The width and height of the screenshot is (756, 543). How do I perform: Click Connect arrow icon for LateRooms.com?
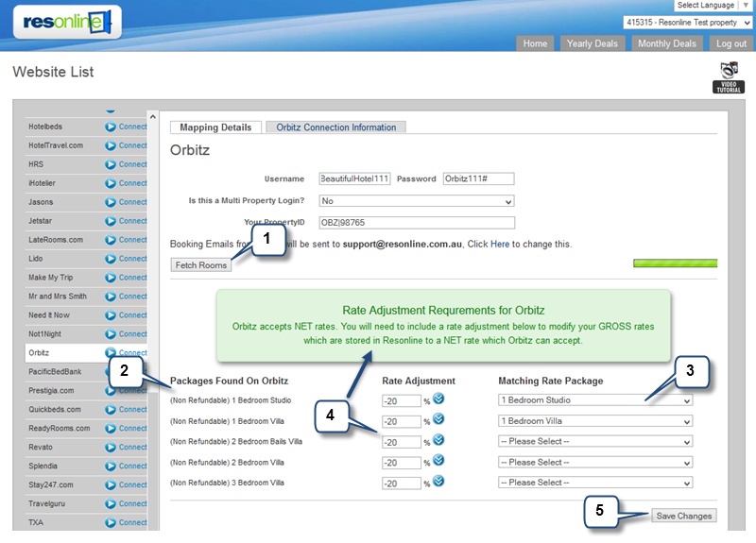pyautogui.click(x=111, y=240)
